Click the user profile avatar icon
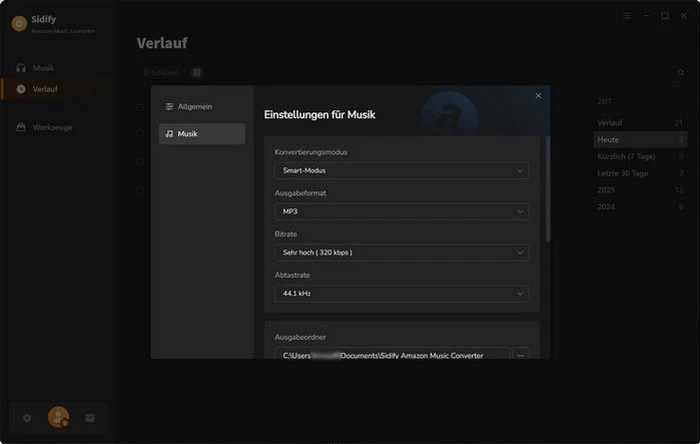Viewport: 700px width, 444px height. [58, 417]
